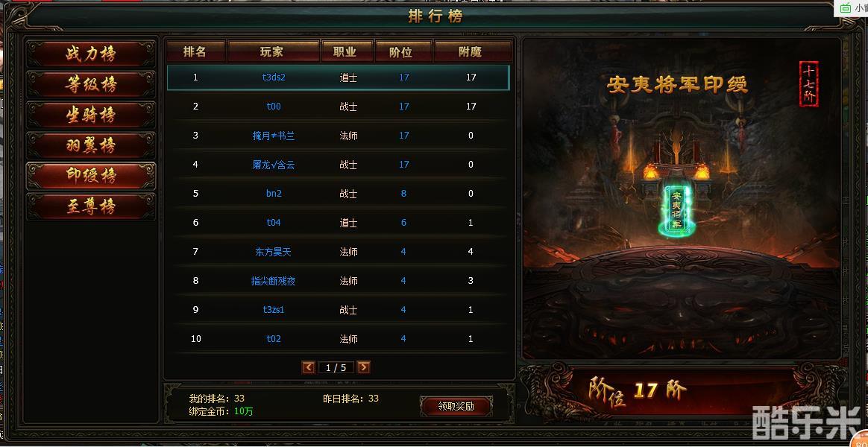Switch to the 等级榜 tab
The image size is (868, 447).
[x=91, y=85]
